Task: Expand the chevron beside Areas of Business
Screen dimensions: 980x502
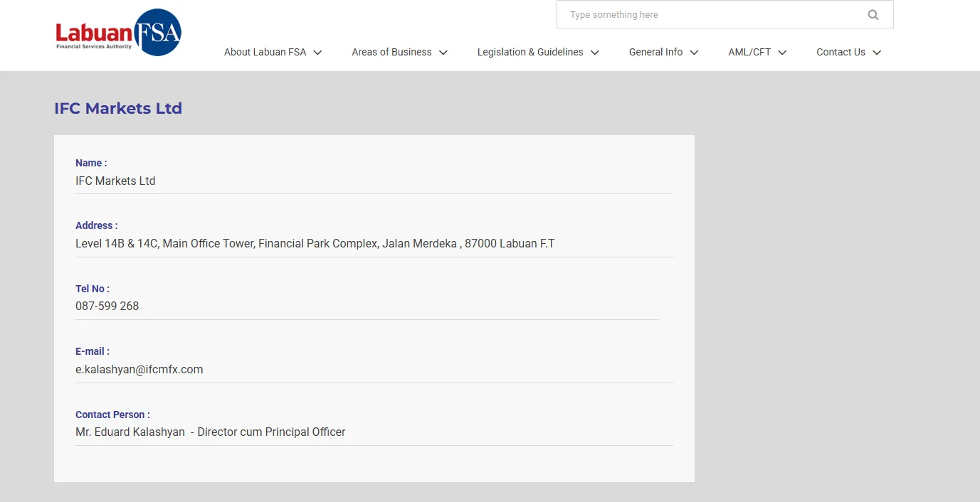Action: coord(443,53)
